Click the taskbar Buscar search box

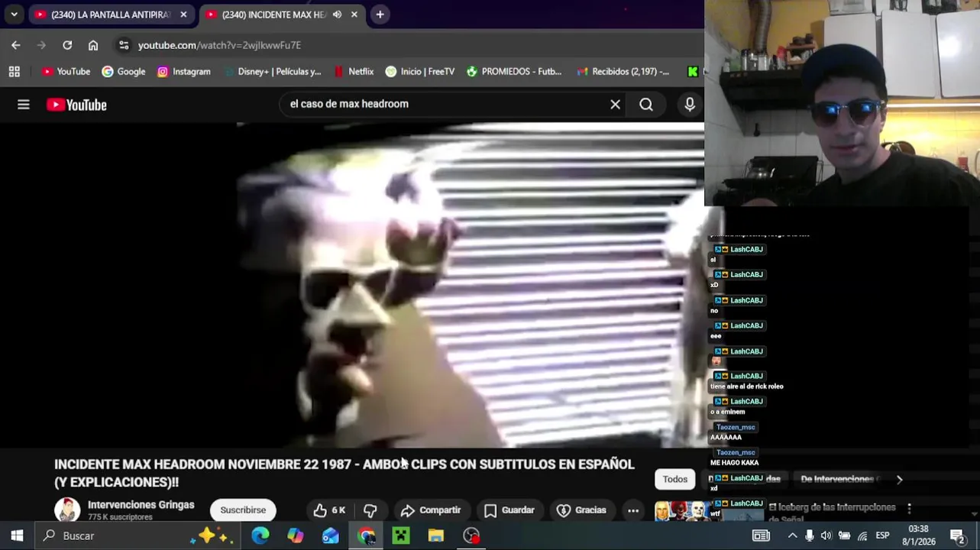(x=137, y=536)
